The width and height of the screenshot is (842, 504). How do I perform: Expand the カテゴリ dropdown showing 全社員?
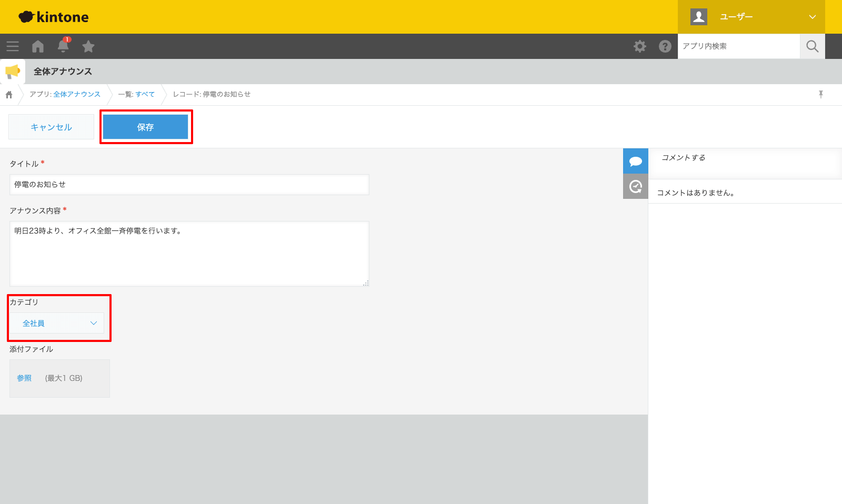tap(57, 323)
